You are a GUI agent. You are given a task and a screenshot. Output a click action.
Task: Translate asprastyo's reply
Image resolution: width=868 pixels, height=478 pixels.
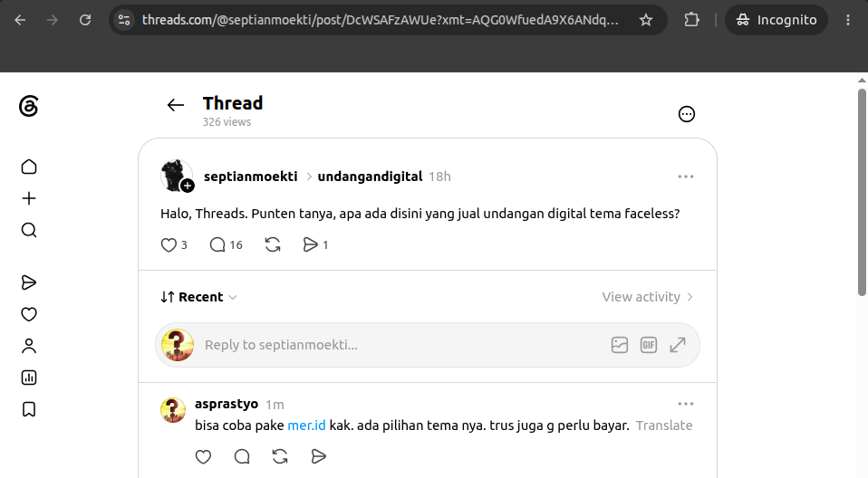664,425
